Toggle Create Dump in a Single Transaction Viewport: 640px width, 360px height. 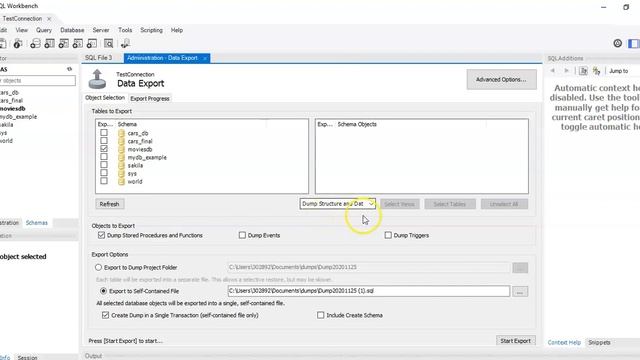105,315
